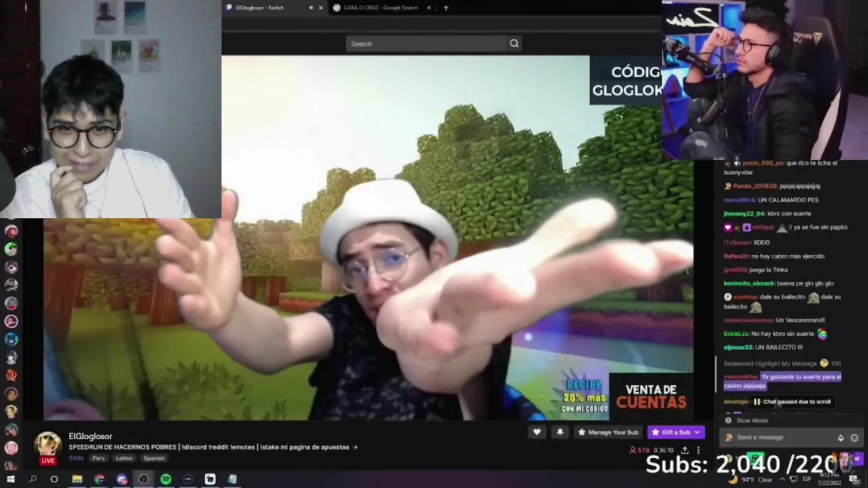Viewport: 868px width, 488px height.
Task: Click the 94°F Clear weather widget
Action: coord(751,479)
